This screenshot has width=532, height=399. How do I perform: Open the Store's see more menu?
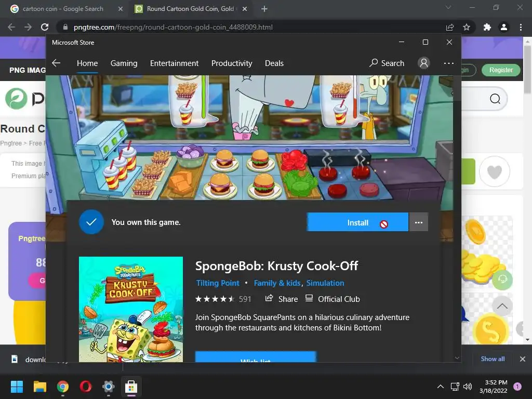point(448,63)
